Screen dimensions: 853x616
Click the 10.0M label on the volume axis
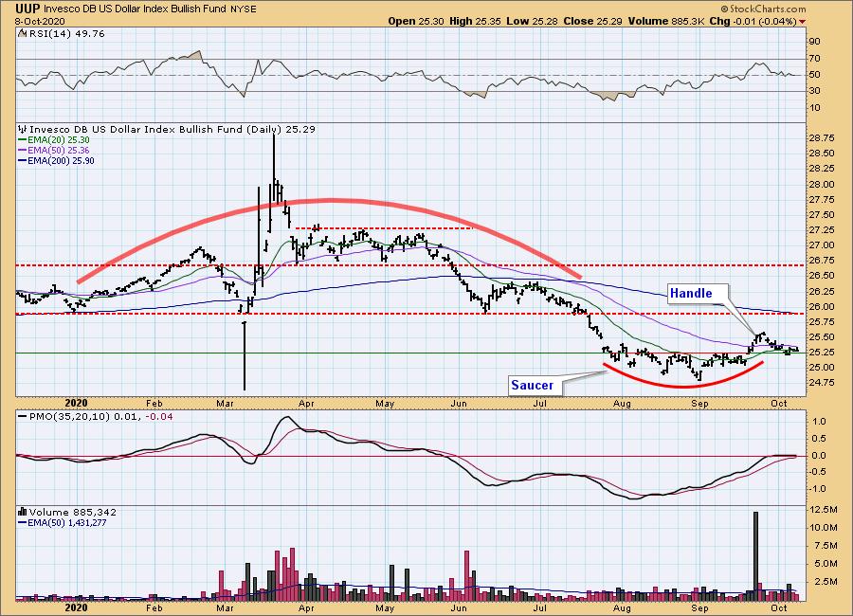[824, 527]
